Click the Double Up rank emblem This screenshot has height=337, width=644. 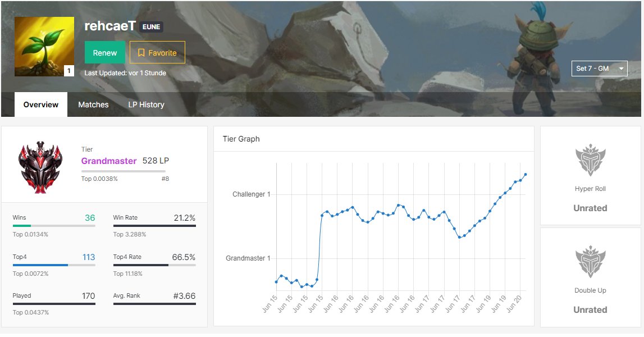point(590,261)
